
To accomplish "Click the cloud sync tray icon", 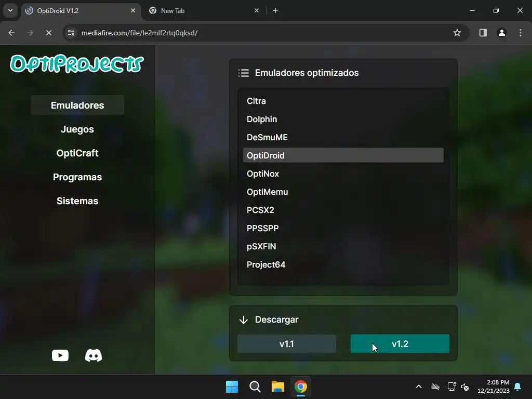I will (x=435, y=387).
